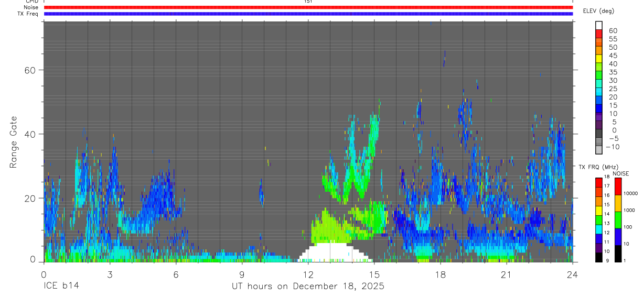Click the black bottom segment of TX FRQ scale
Image resolution: width=644 pixels, height=297 pixels.
point(599,257)
